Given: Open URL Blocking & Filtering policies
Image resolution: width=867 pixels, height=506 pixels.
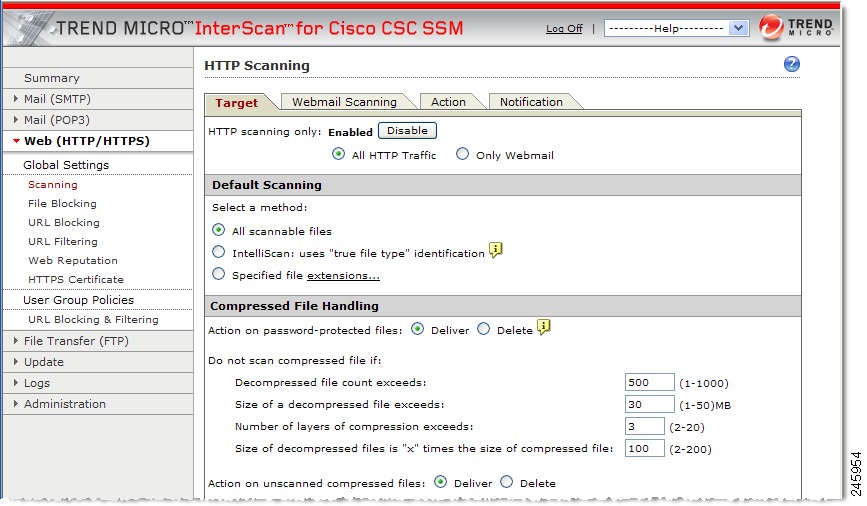Looking at the screenshot, I should click(x=93, y=320).
